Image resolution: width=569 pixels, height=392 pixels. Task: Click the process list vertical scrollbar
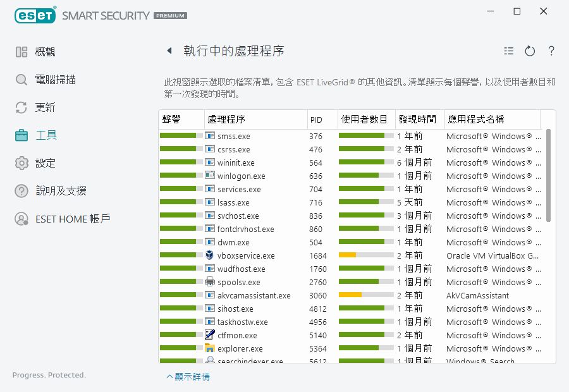(548, 176)
